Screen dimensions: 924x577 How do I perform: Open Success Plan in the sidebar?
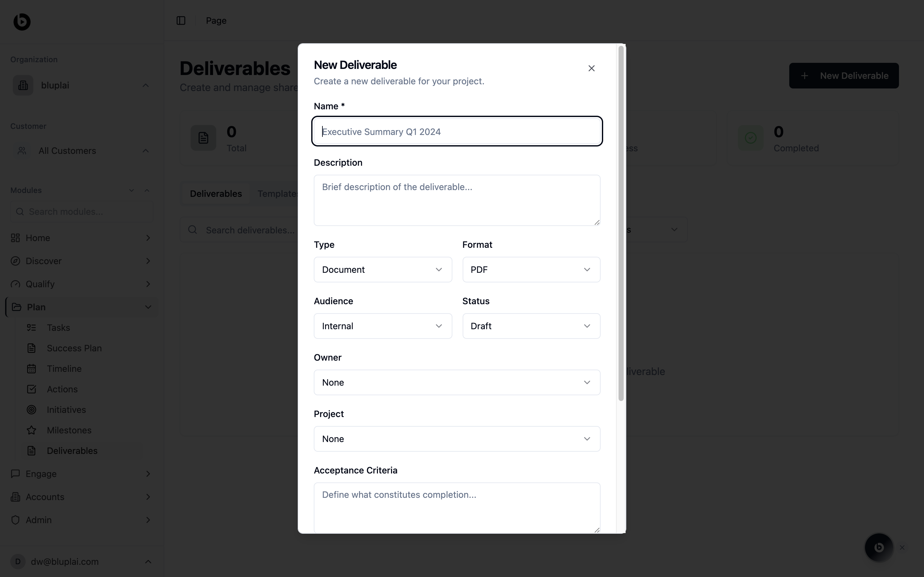(74, 348)
